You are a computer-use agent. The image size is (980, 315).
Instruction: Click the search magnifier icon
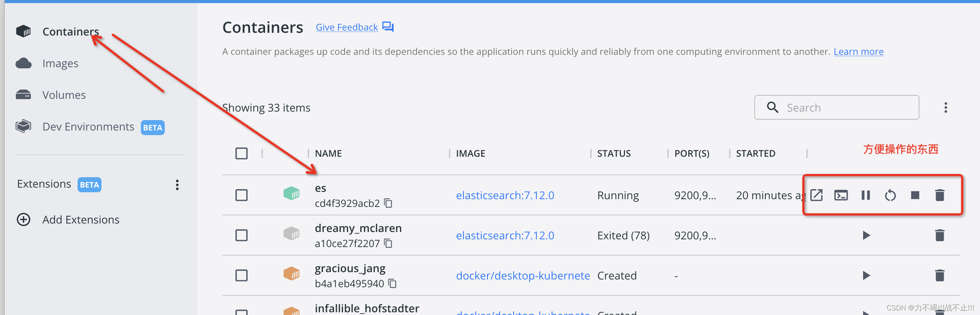pyautogui.click(x=772, y=107)
